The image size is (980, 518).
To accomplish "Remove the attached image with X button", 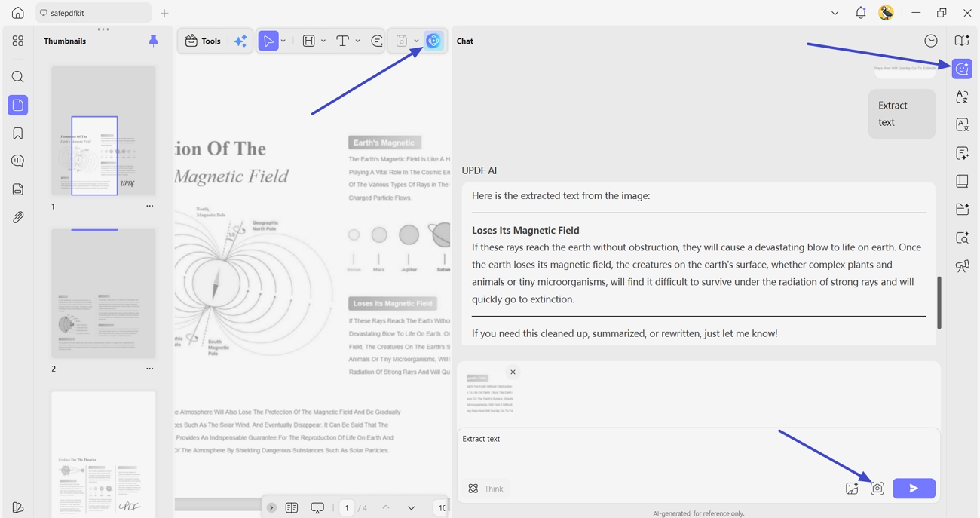I will click(513, 372).
